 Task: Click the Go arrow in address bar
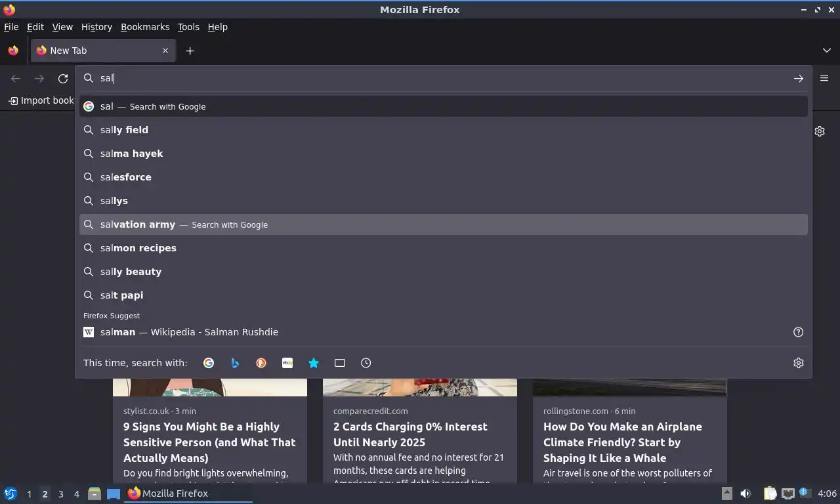coord(799,78)
